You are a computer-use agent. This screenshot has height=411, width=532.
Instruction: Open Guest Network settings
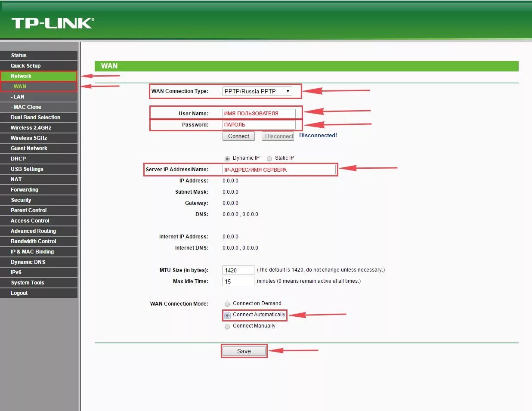point(39,148)
